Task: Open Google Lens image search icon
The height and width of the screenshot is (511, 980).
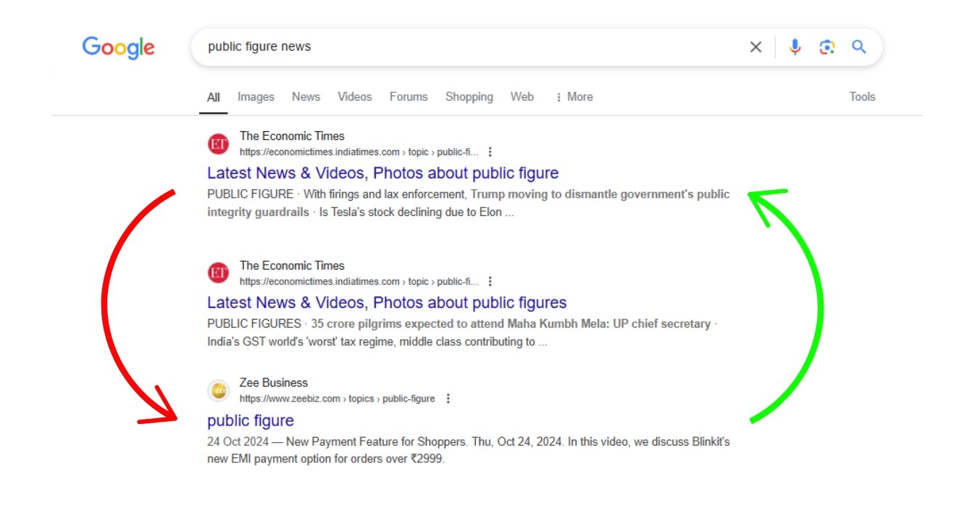Action: click(x=826, y=47)
